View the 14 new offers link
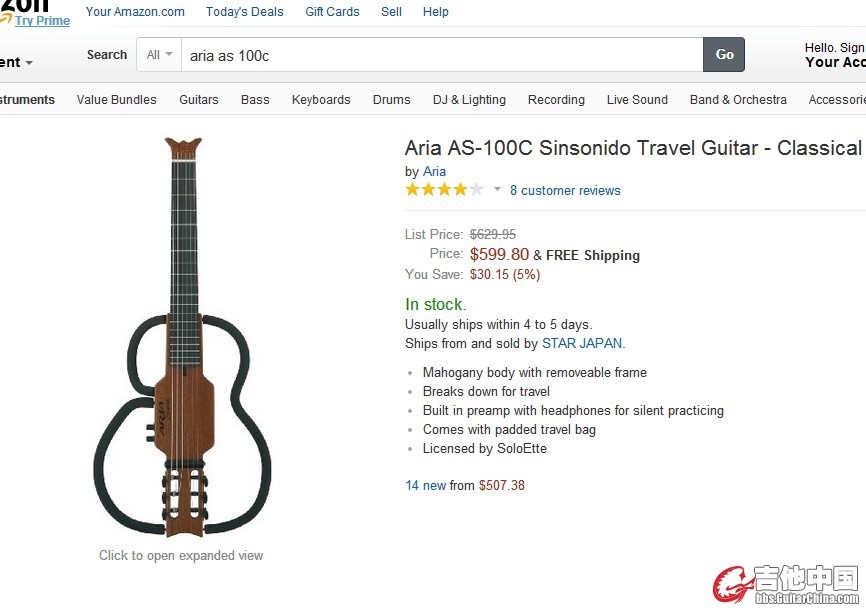Screen dimensions: 866x614 425,485
